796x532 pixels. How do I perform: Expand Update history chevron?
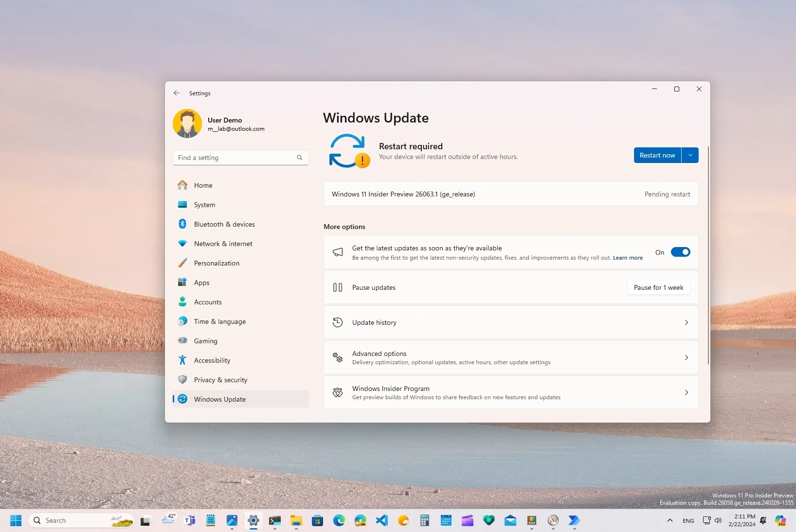pyautogui.click(x=687, y=322)
